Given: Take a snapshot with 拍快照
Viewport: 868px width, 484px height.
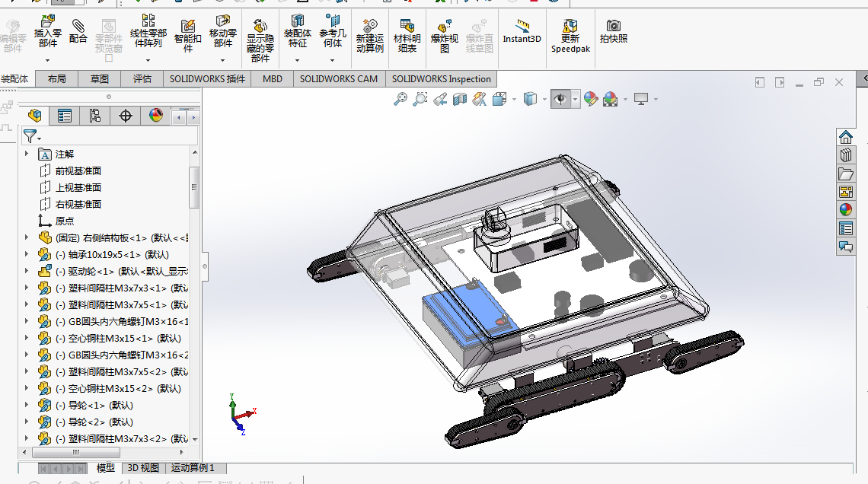Looking at the screenshot, I should [x=614, y=31].
